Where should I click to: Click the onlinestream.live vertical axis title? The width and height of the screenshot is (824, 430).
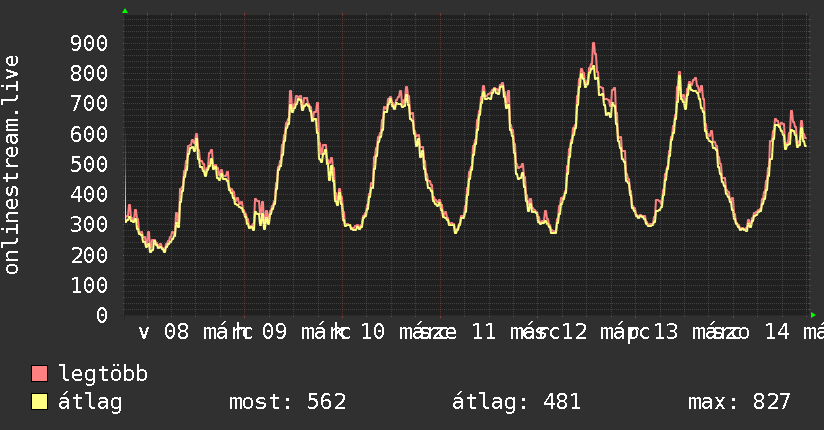[11, 165]
